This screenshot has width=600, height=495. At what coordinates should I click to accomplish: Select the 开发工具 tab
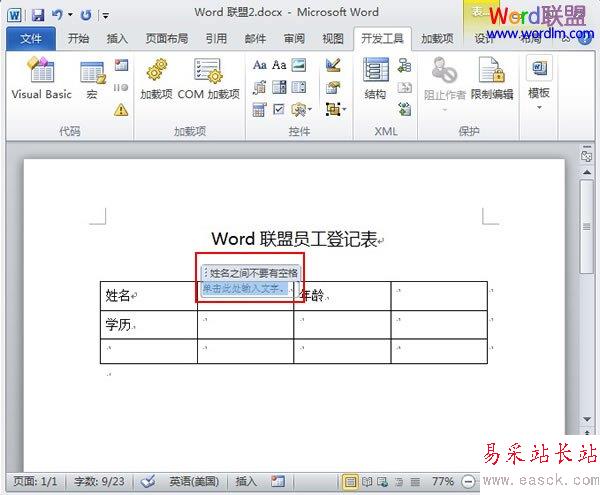coord(382,39)
